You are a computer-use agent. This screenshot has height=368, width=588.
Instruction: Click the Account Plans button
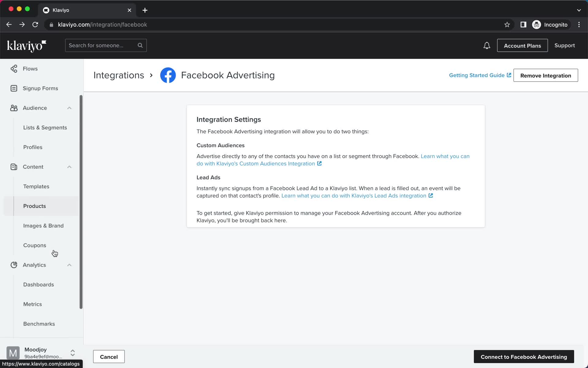pos(522,45)
